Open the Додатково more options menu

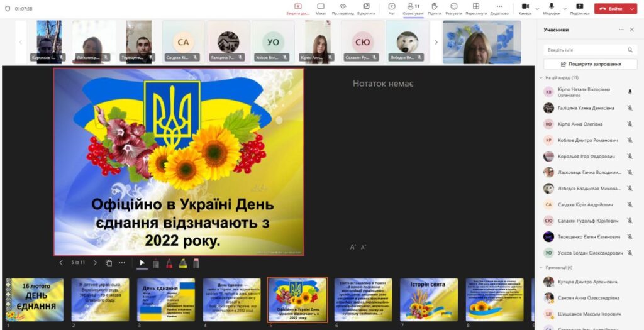tap(499, 8)
